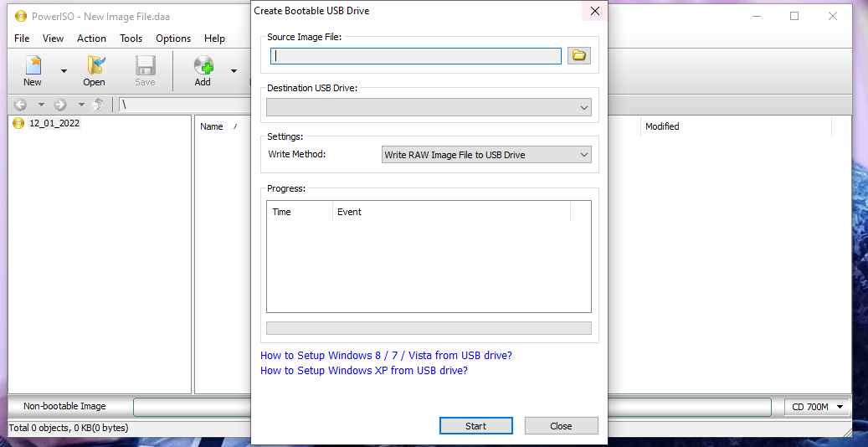This screenshot has height=447, width=868.
Task: Open the Back history dropdown arrow
Action: [41, 104]
